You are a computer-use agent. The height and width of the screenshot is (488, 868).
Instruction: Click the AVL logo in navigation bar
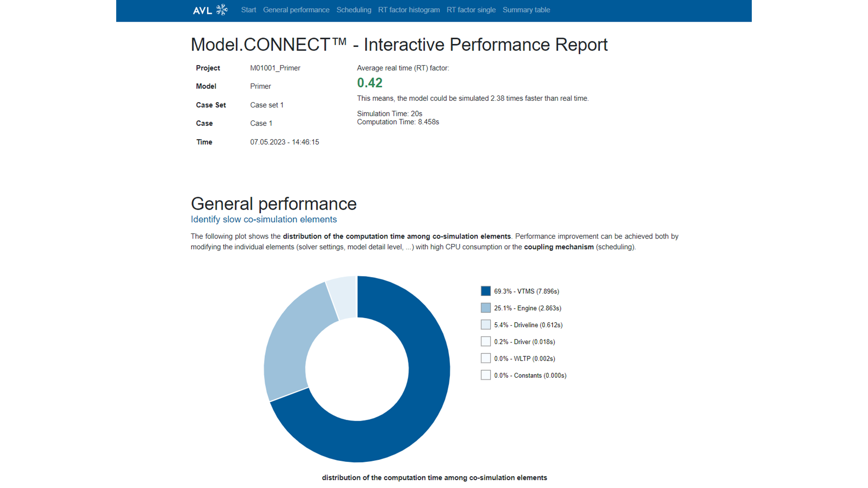click(x=210, y=10)
